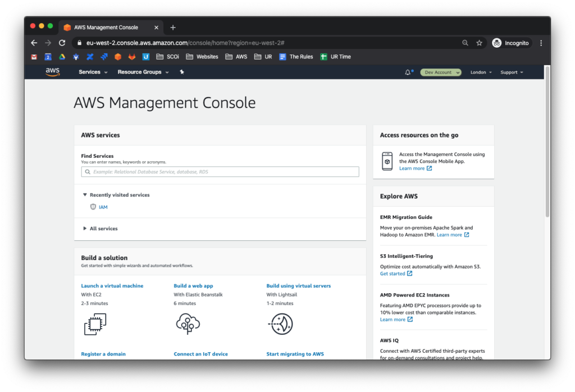
Task: Open the SCOi bookmarks folder
Action: coord(167,57)
